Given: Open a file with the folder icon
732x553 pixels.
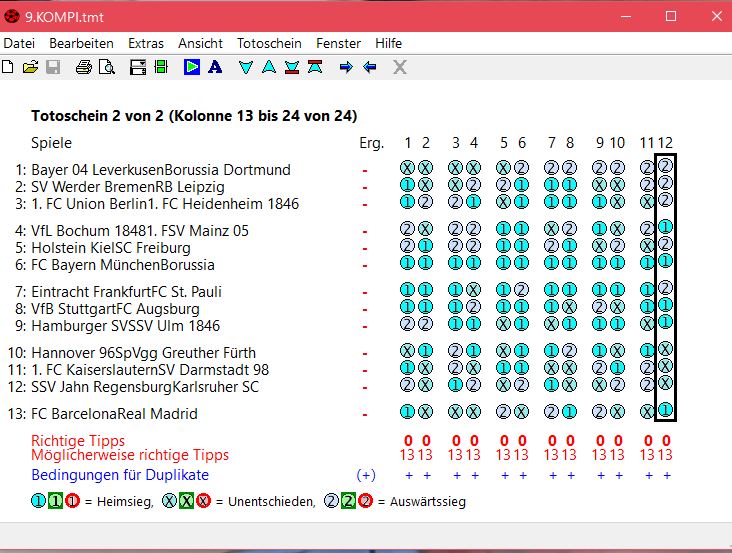Looking at the screenshot, I should pyautogui.click(x=30, y=67).
